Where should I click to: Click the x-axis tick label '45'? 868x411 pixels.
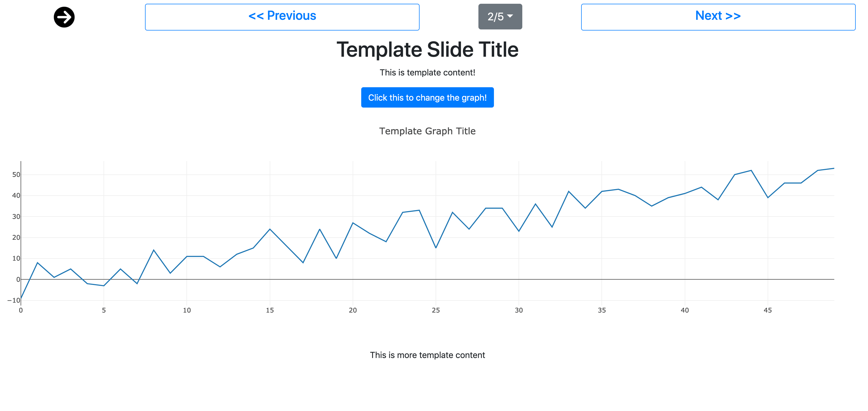click(768, 310)
